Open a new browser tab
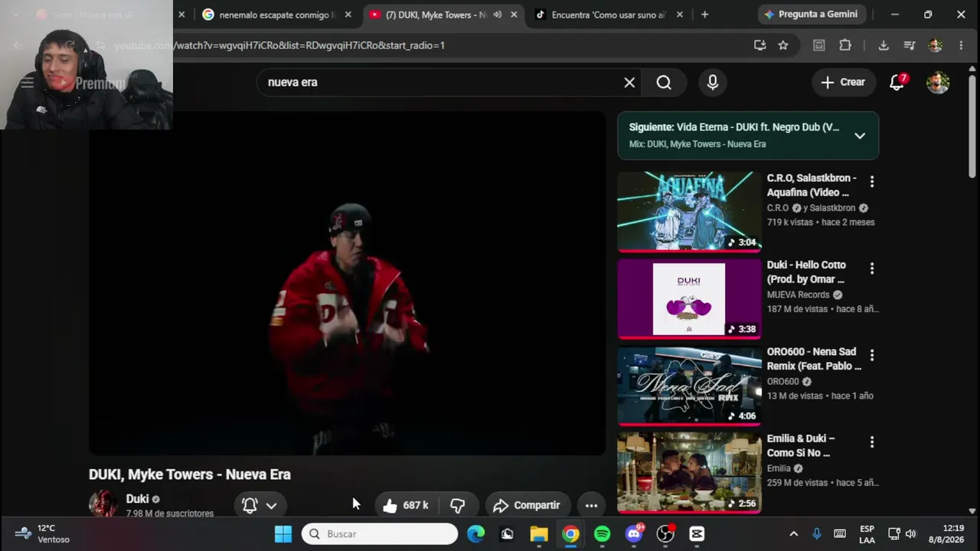 coord(704,15)
